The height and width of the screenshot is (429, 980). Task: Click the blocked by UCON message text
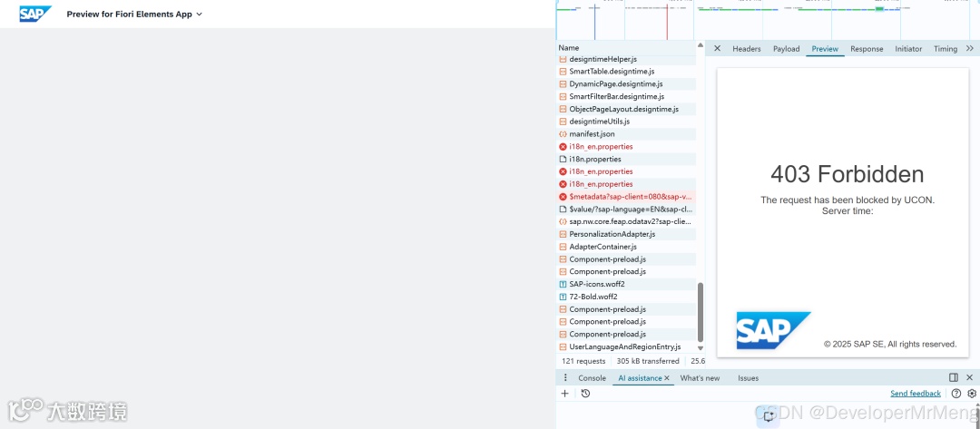848,200
